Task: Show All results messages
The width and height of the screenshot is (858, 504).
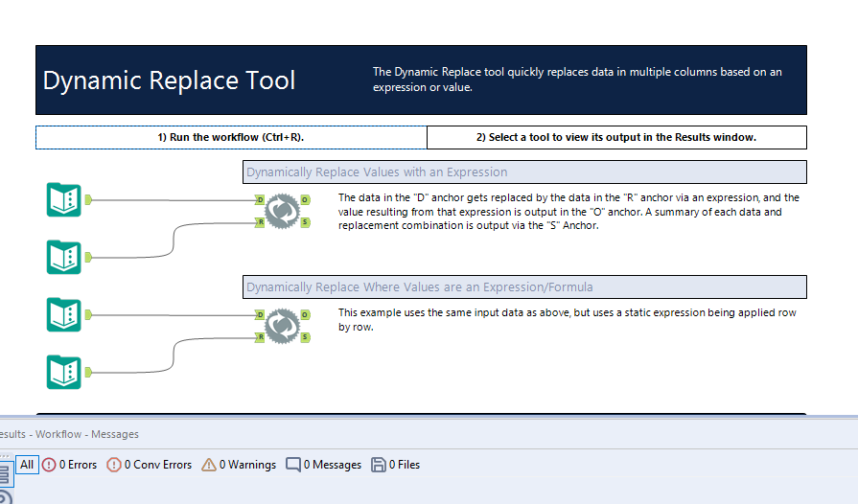Action: coord(27,465)
